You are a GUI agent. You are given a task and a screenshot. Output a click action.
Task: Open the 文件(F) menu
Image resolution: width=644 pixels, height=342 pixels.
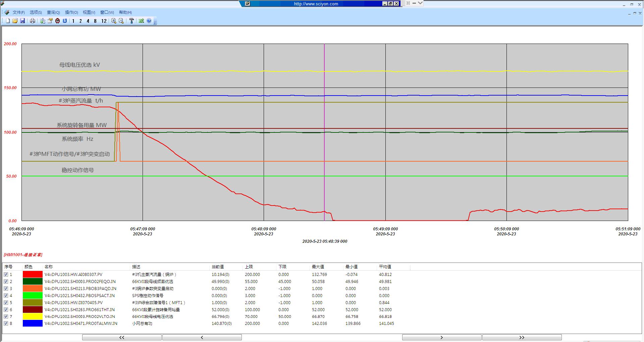pos(19,12)
